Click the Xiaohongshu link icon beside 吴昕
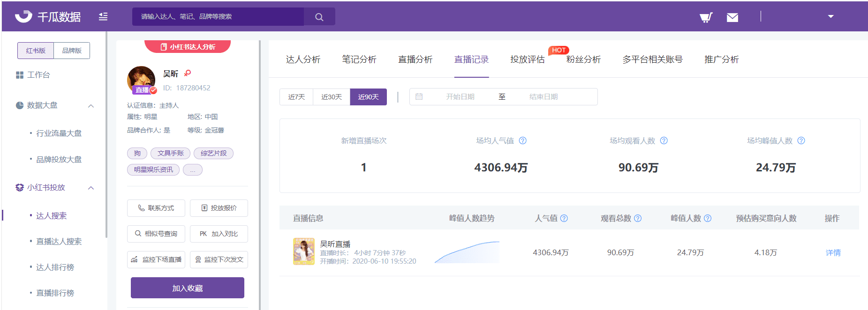This screenshot has height=310, width=868. click(188, 73)
